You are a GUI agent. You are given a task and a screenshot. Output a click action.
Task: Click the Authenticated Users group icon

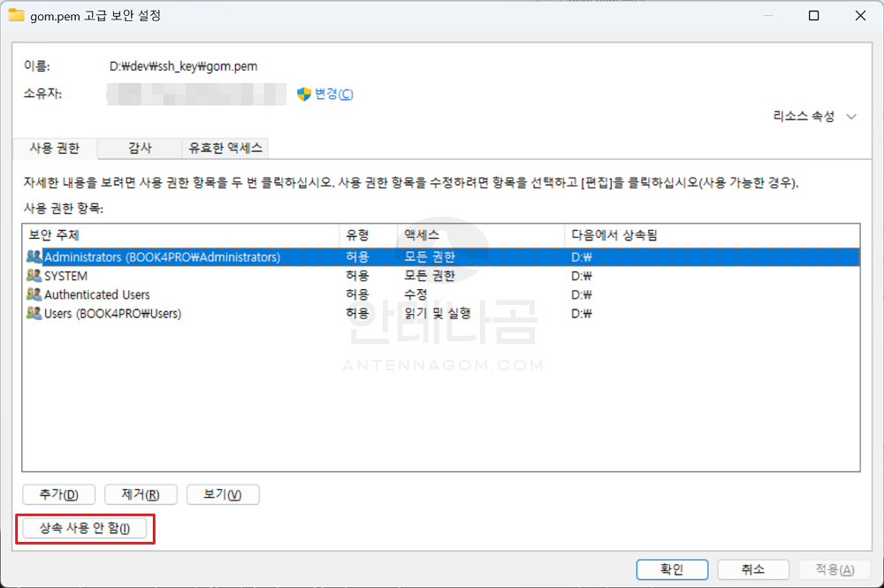[34, 294]
